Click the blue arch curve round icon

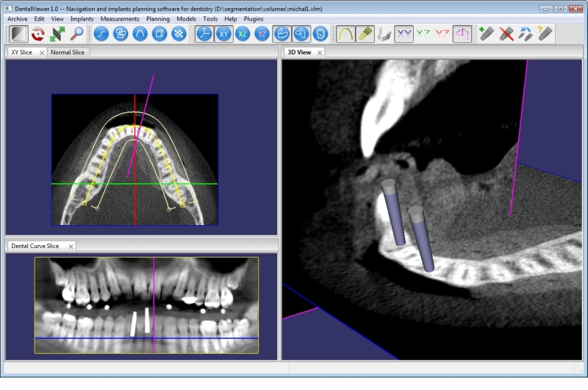coord(140,34)
